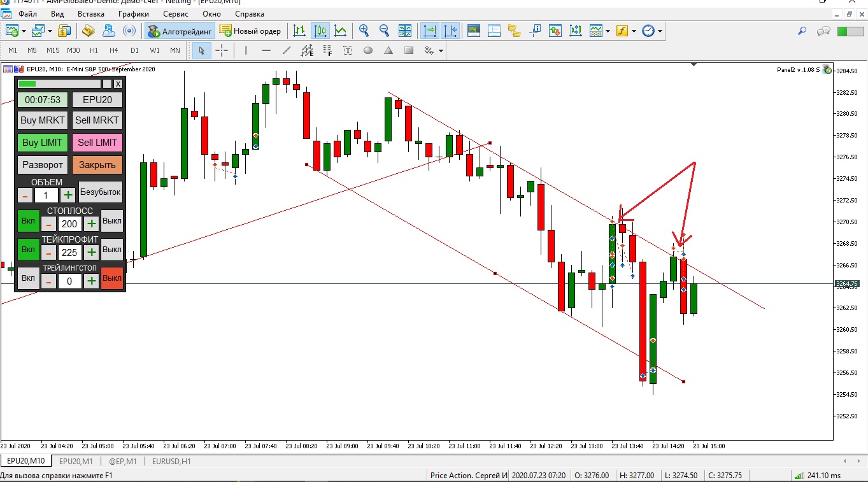Select the vertical line drawing tool
Screen dimensions: 868x482
(x=246, y=50)
